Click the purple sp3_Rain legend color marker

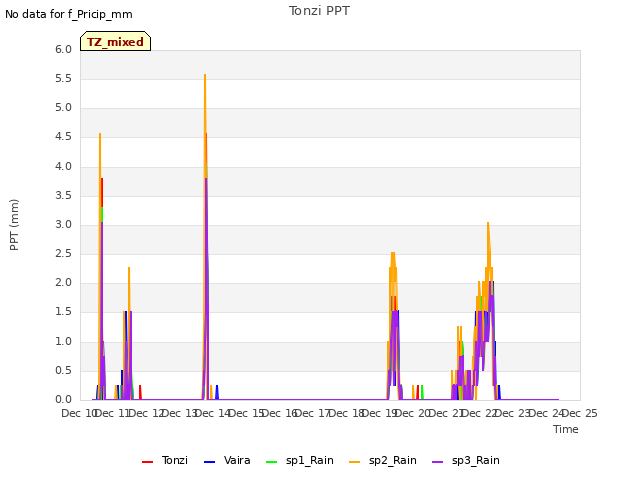click(x=438, y=462)
